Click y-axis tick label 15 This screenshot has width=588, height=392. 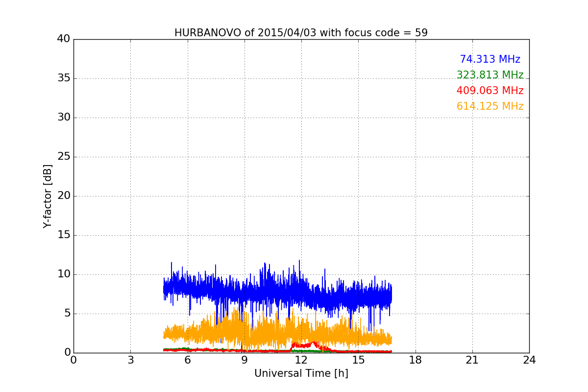click(64, 235)
